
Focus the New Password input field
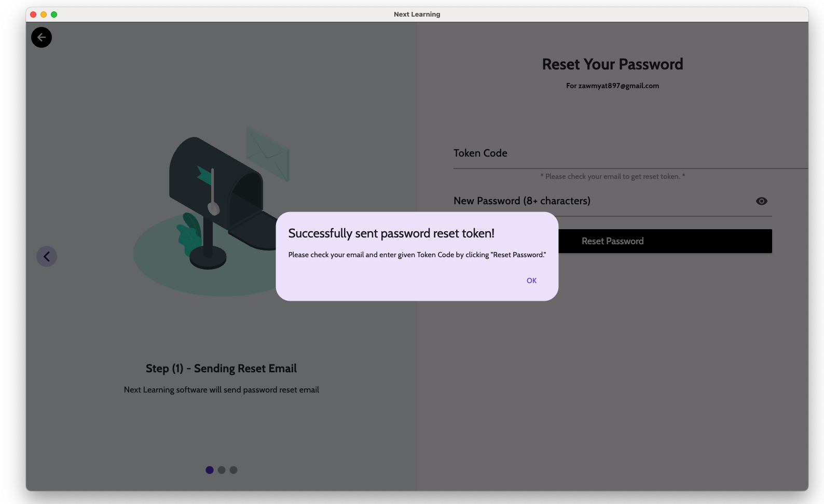(x=602, y=201)
